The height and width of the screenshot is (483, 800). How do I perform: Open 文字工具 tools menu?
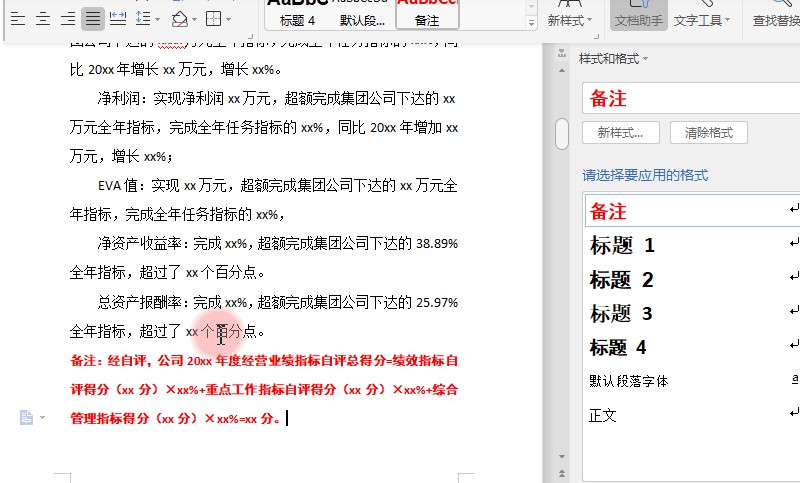click(702, 19)
